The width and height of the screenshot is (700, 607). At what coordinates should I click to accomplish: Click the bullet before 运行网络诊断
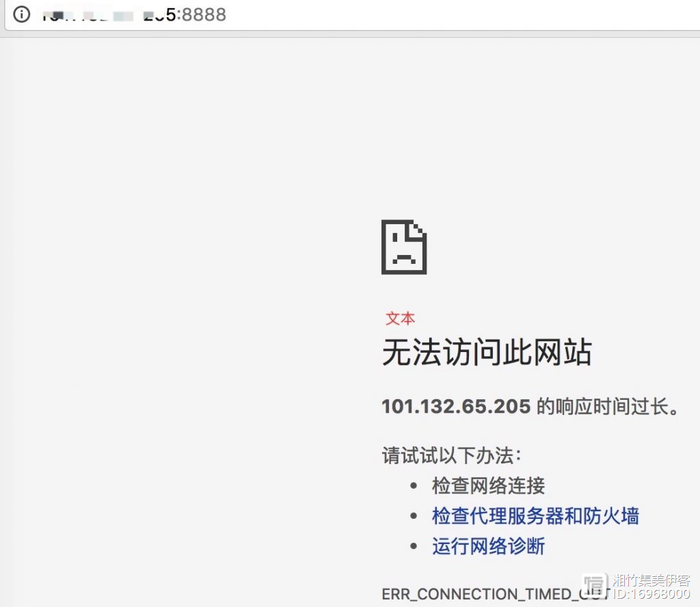414,546
